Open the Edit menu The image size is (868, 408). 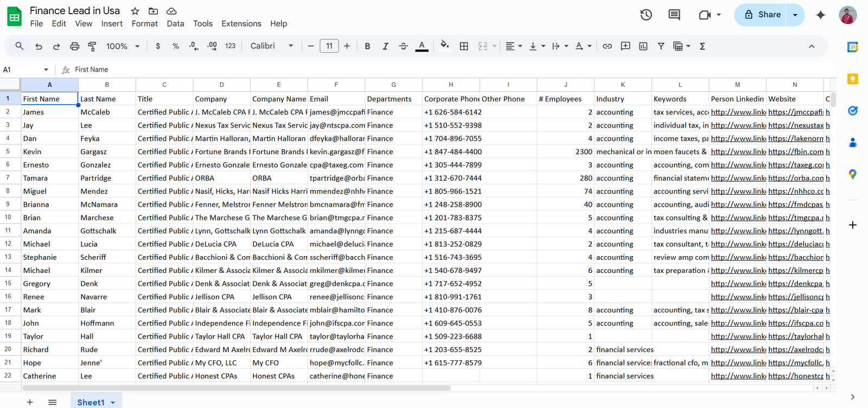point(59,23)
